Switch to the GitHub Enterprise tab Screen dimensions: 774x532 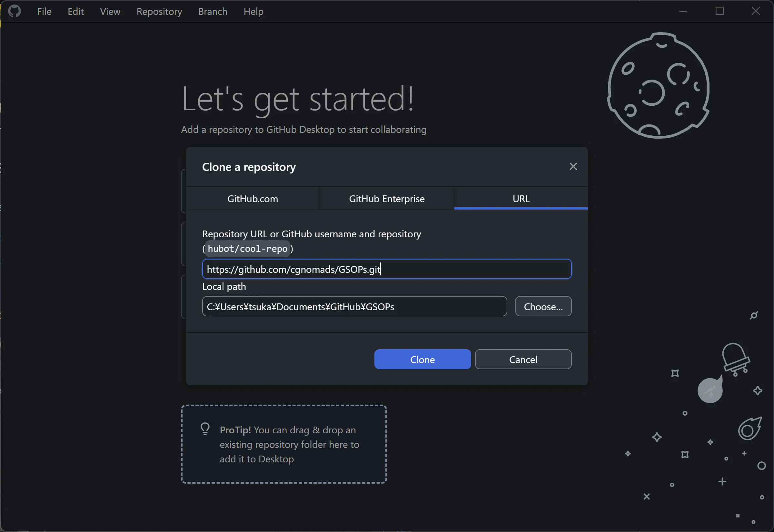(387, 199)
